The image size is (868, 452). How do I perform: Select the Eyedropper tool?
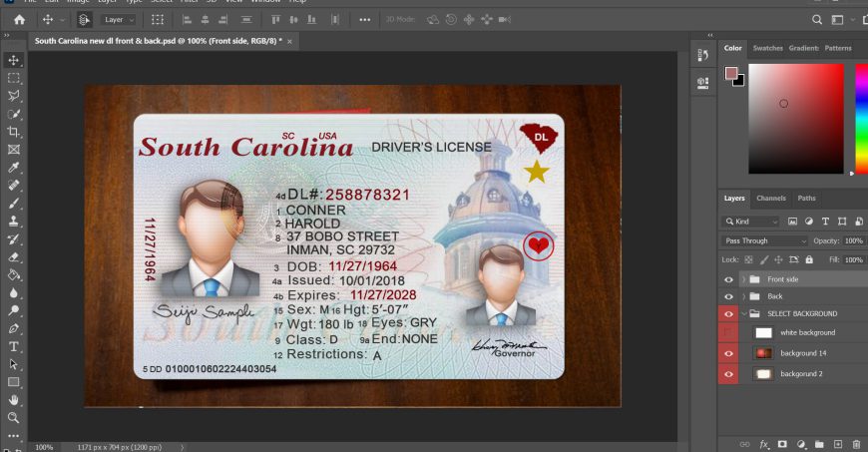click(x=13, y=168)
